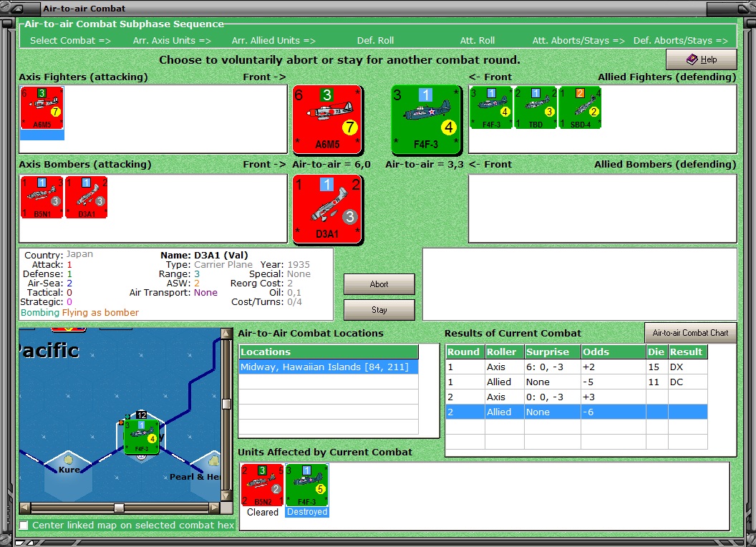The height and width of the screenshot is (547, 756).
Task: Select round 1 Allied result row
Action: point(576,382)
